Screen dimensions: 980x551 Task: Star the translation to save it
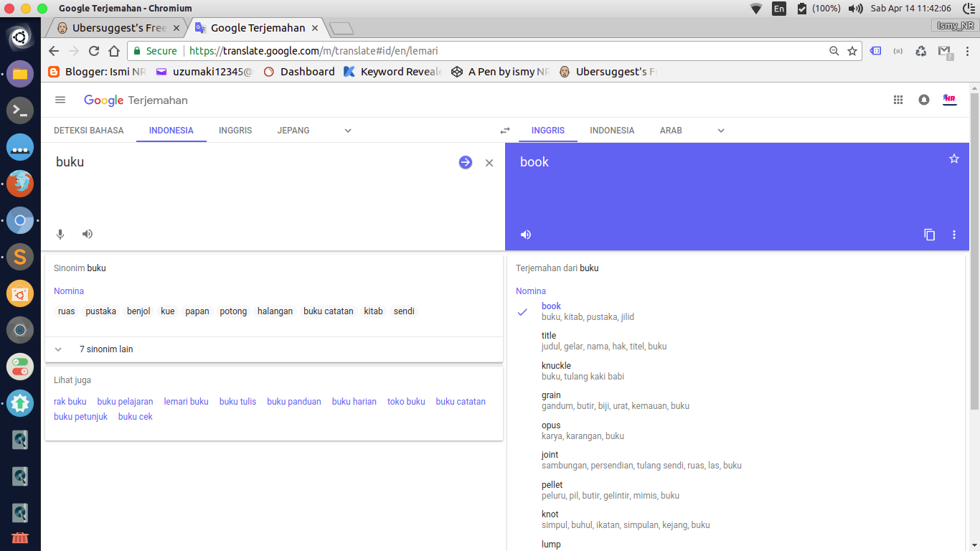(954, 159)
